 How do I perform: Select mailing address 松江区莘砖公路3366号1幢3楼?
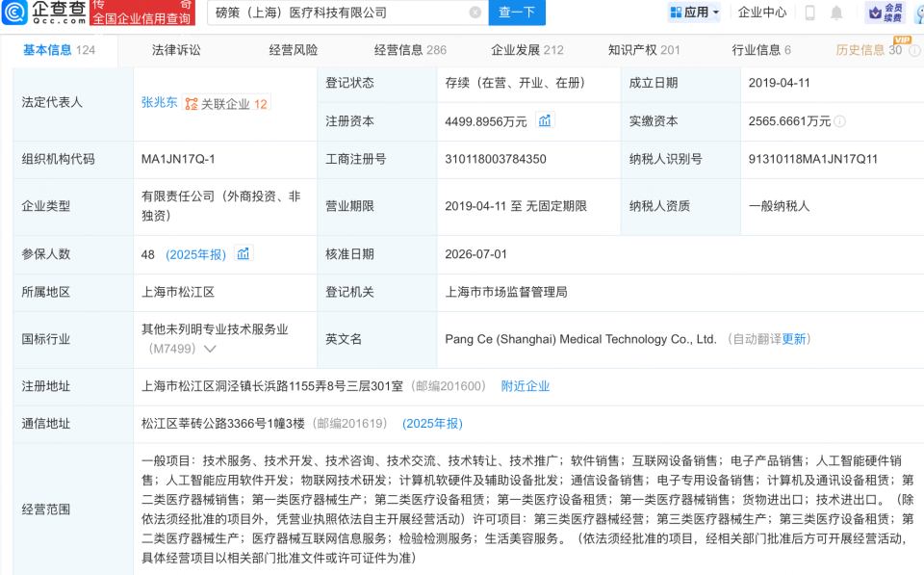(223, 424)
